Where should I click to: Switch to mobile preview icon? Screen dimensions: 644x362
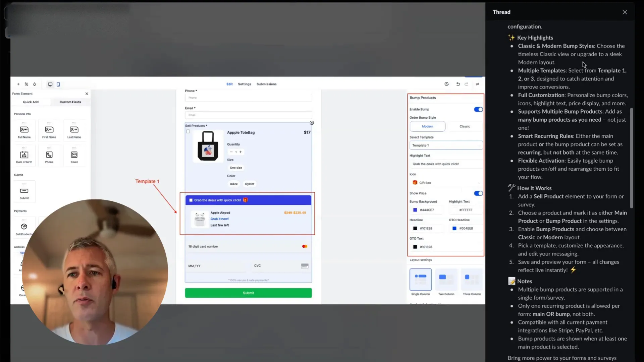click(58, 84)
